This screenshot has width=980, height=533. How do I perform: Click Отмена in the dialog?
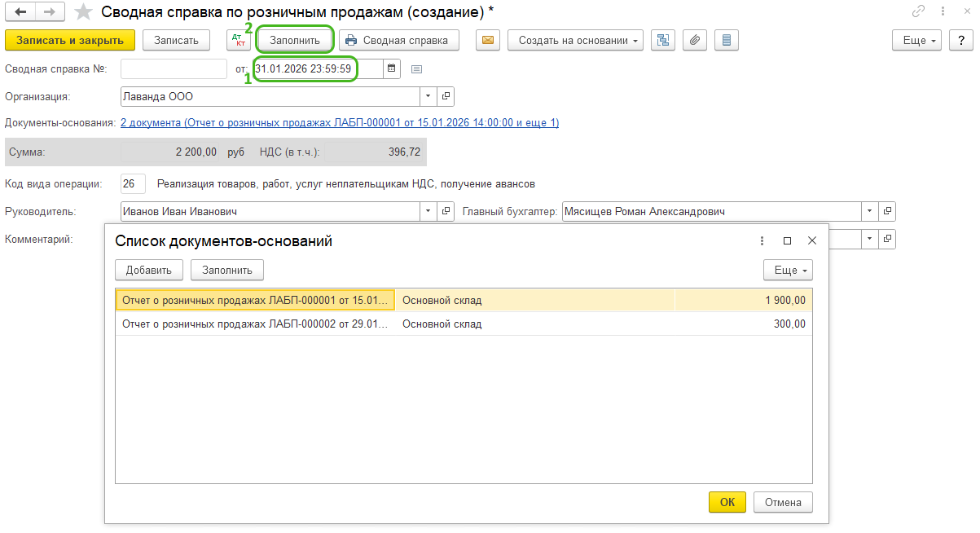(x=783, y=502)
